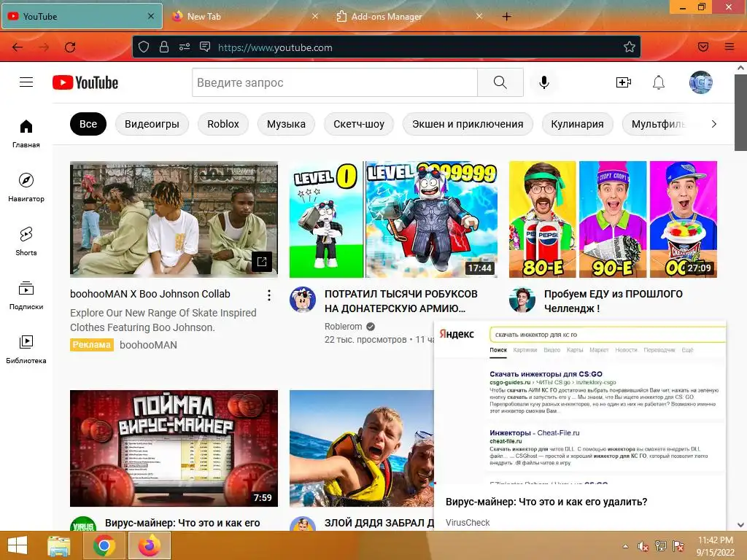The image size is (747, 560).
Task: Select the Кулинария filter chip
Action: click(577, 124)
